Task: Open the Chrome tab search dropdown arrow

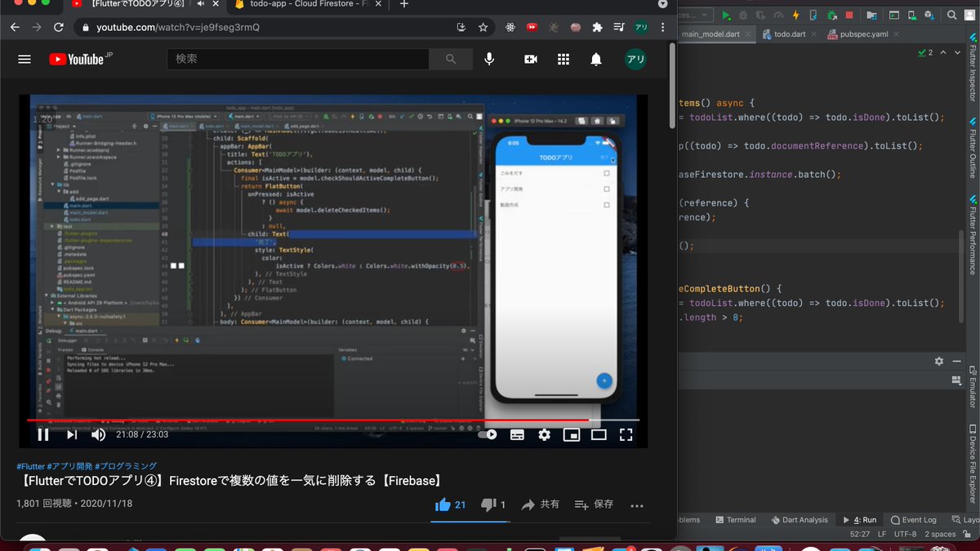Action: pos(661,3)
